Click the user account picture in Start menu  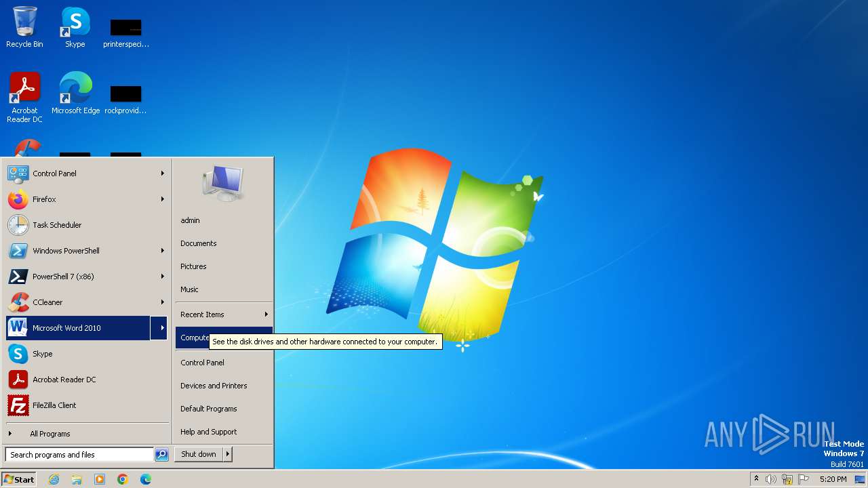point(223,183)
